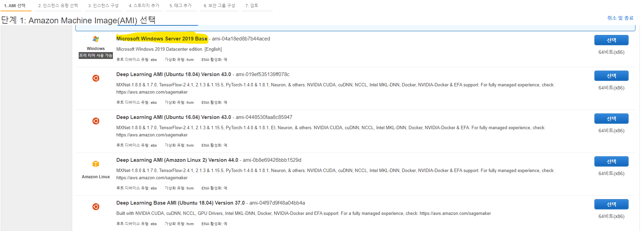Select Deep Learning Base AMI Ubuntu 18.04 button
The image size is (644, 231).
(x=611, y=204)
